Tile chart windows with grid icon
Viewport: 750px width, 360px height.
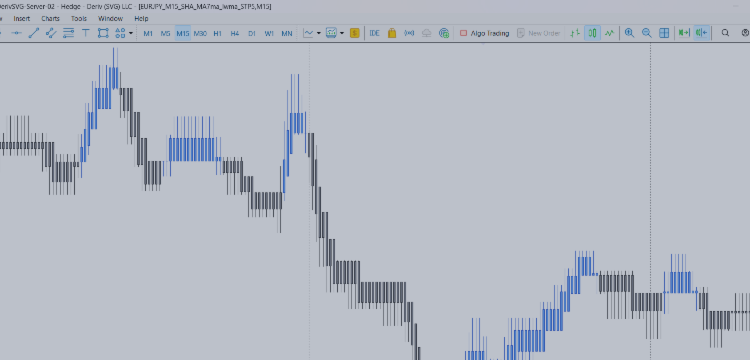click(x=664, y=33)
